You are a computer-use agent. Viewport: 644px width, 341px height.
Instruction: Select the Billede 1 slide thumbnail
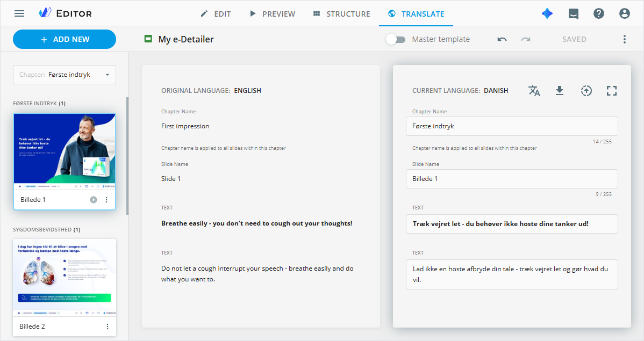point(65,152)
